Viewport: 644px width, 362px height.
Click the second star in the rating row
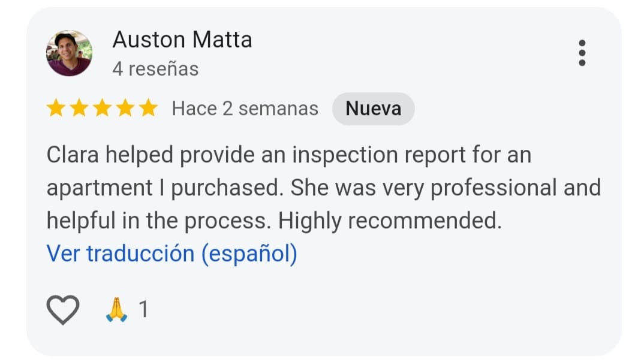(80, 108)
